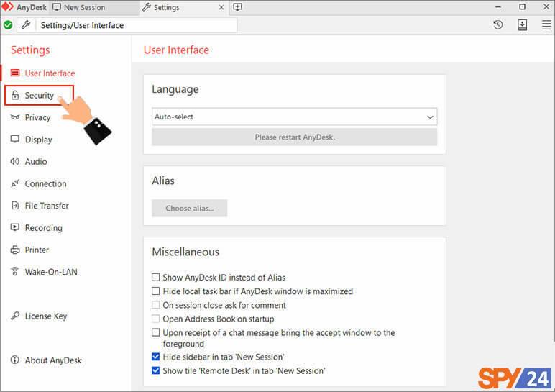Click the User Interface sidebar icon
The image size is (555, 392).
click(x=15, y=73)
